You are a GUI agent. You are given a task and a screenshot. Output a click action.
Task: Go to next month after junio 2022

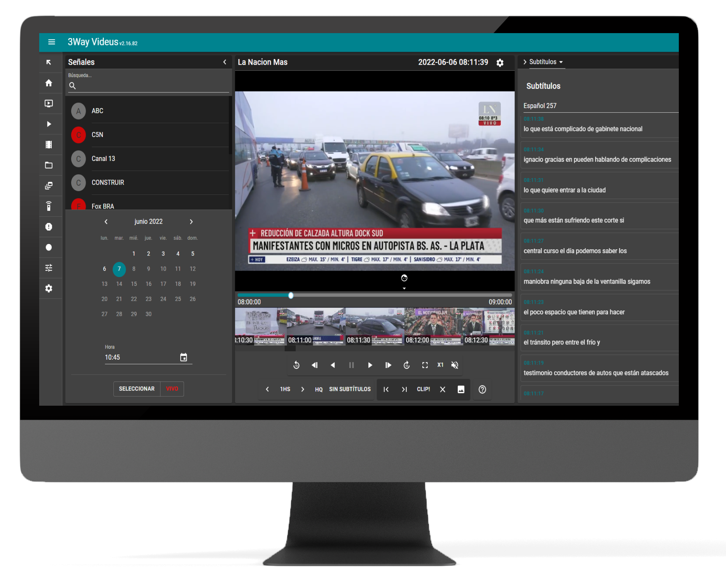[191, 222]
